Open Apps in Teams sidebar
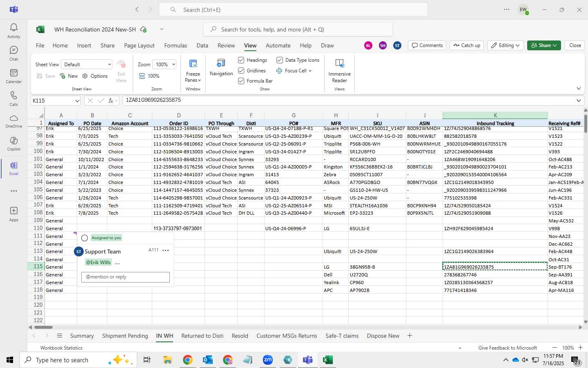Viewport: 588px width, 368px height. (x=13, y=214)
